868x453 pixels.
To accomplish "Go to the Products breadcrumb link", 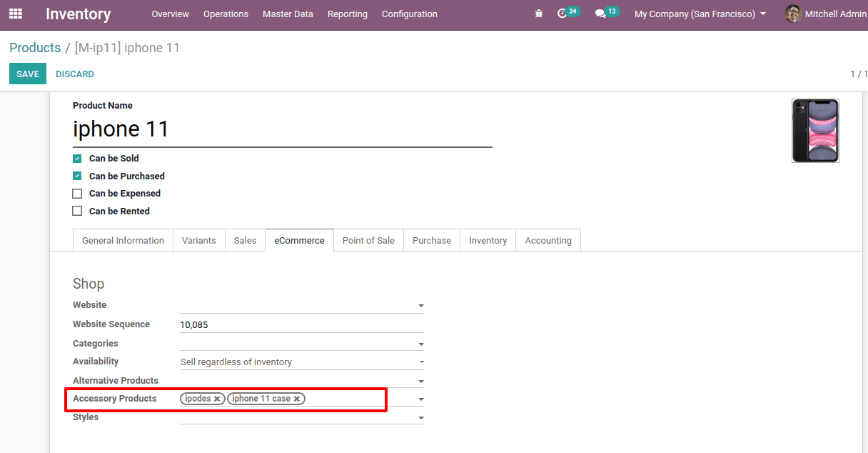I will pyautogui.click(x=35, y=48).
